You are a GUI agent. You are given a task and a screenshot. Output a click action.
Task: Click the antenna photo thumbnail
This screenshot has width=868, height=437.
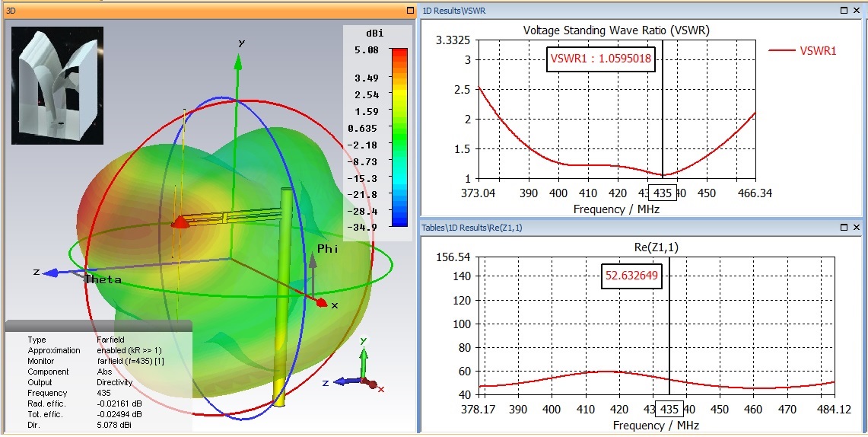click(x=58, y=86)
